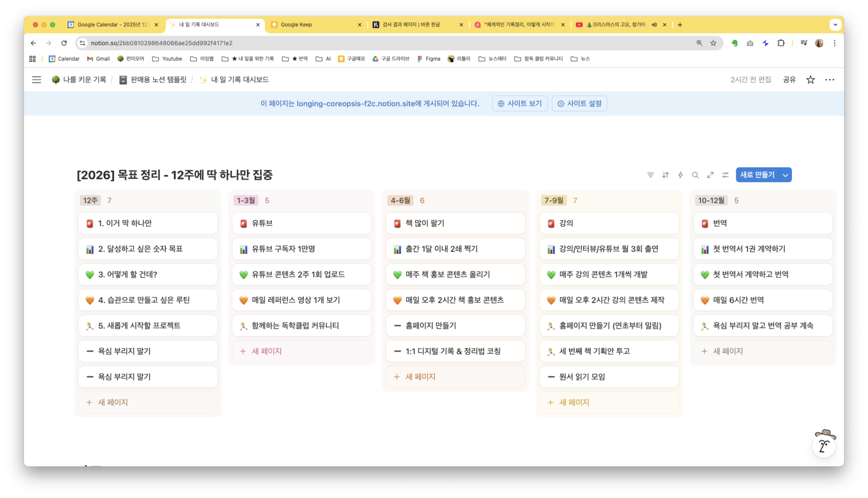Image resolution: width=868 pixels, height=498 pixels.
Task: Mute the YouTube tab audio icon
Action: click(654, 25)
